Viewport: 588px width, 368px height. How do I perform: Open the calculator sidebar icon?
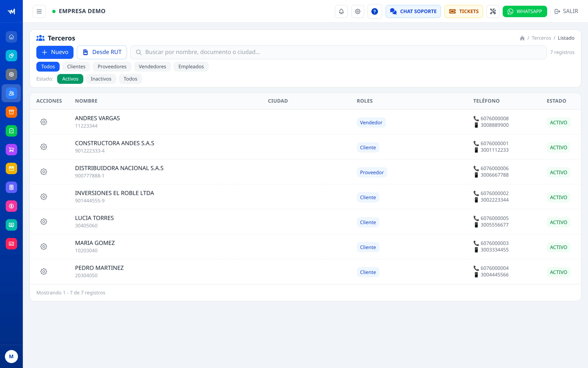point(11,187)
